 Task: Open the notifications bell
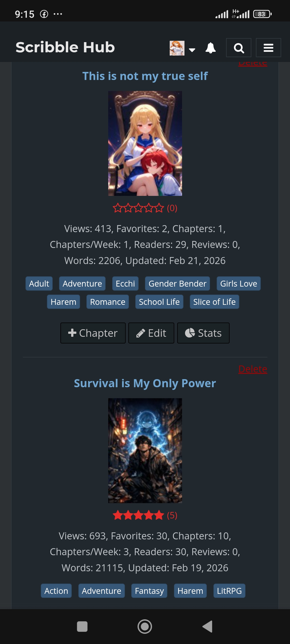[x=211, y=48]
